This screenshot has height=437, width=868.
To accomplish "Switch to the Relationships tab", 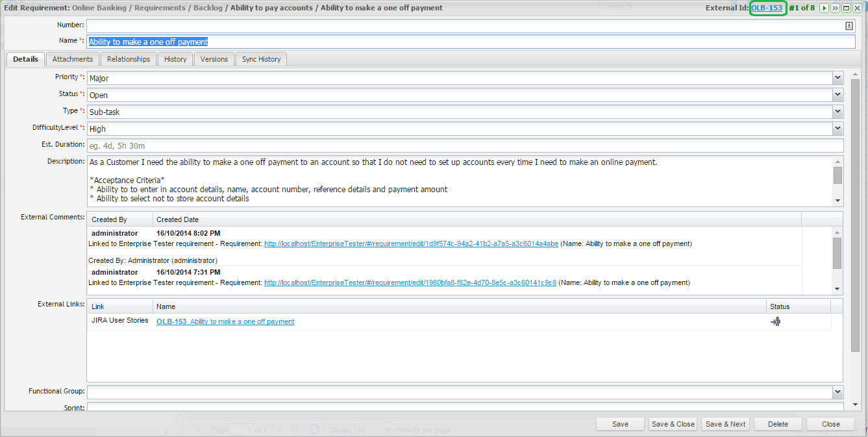I will pos(129,59).
